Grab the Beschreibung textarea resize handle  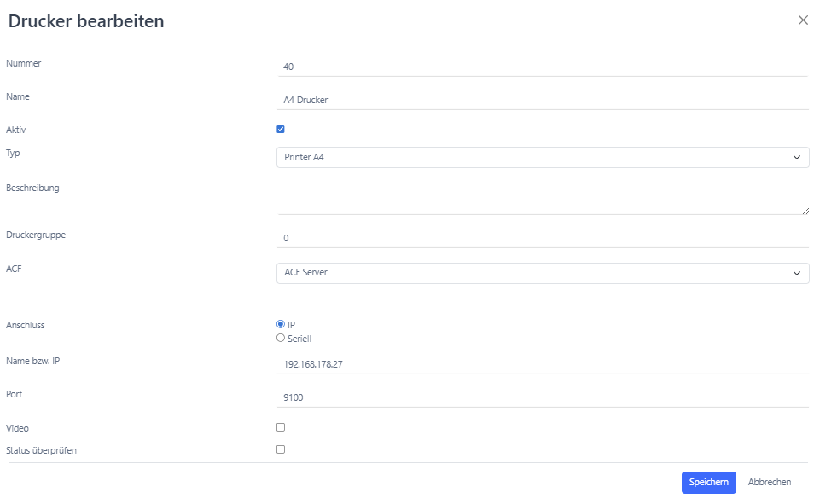805,211
